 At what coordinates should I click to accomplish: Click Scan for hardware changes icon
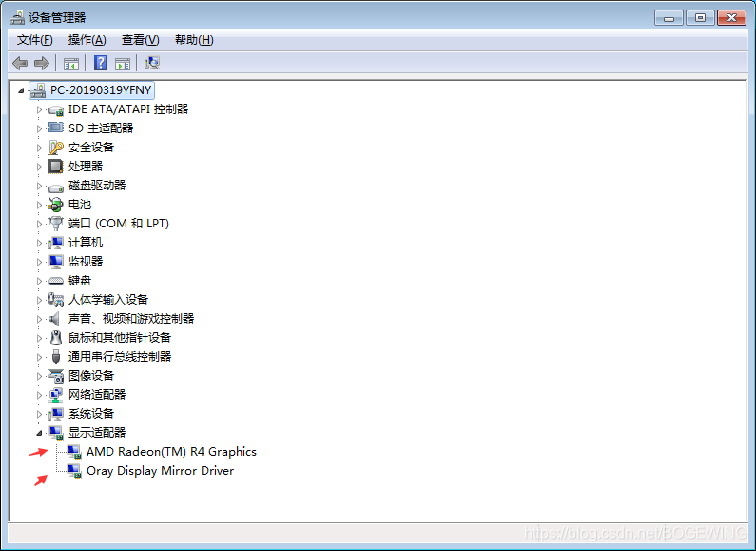coord(152,63)
